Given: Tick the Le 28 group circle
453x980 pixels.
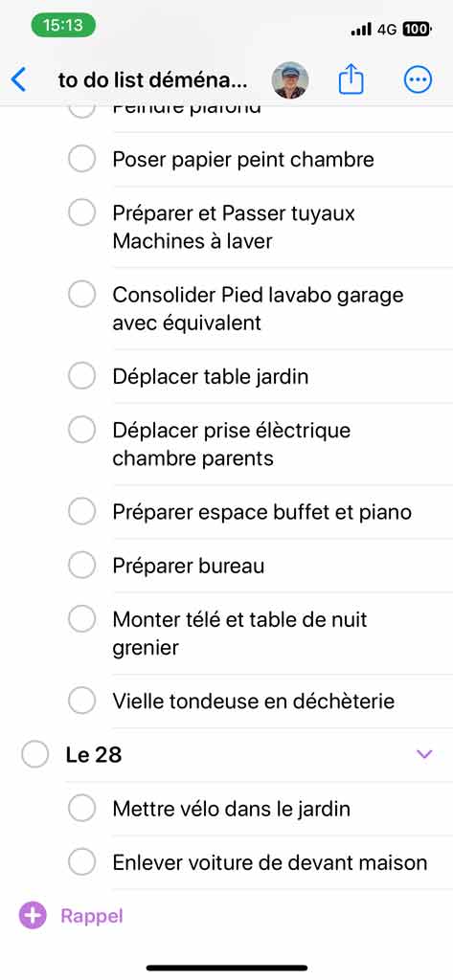Looking at the screenshot, I should (x=34, y=754).
